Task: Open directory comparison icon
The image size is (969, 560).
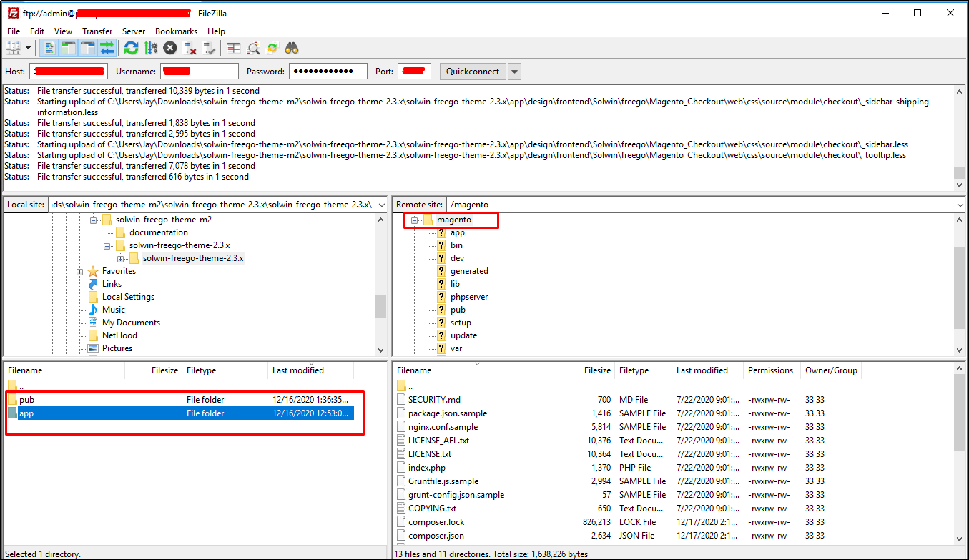Action: [x=253, y=48]
